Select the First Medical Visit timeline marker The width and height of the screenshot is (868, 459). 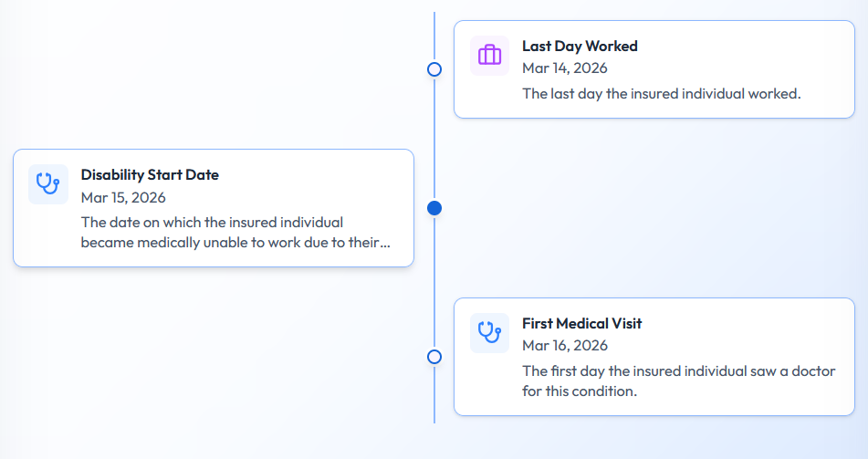pos(434,357)
